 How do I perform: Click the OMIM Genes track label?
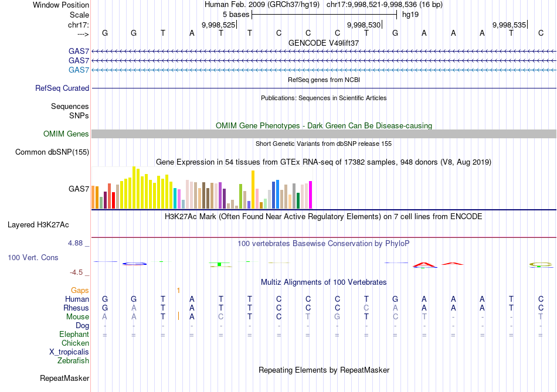pos(66,134)
